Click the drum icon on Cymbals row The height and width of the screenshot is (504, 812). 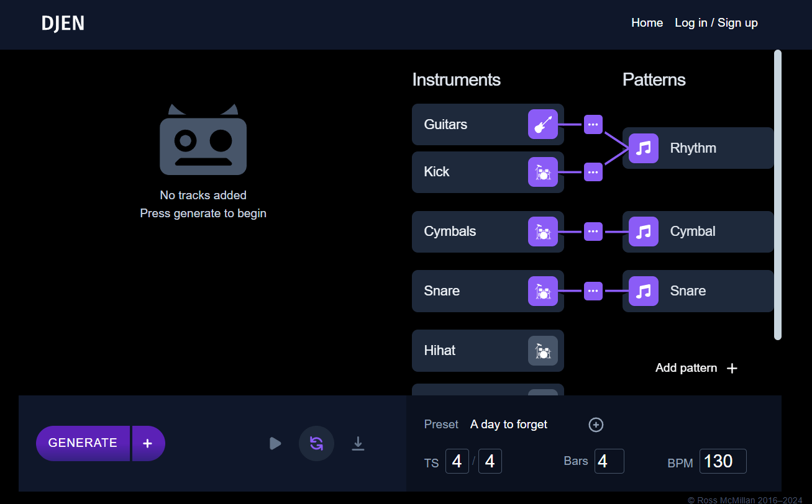coord(542,232)
